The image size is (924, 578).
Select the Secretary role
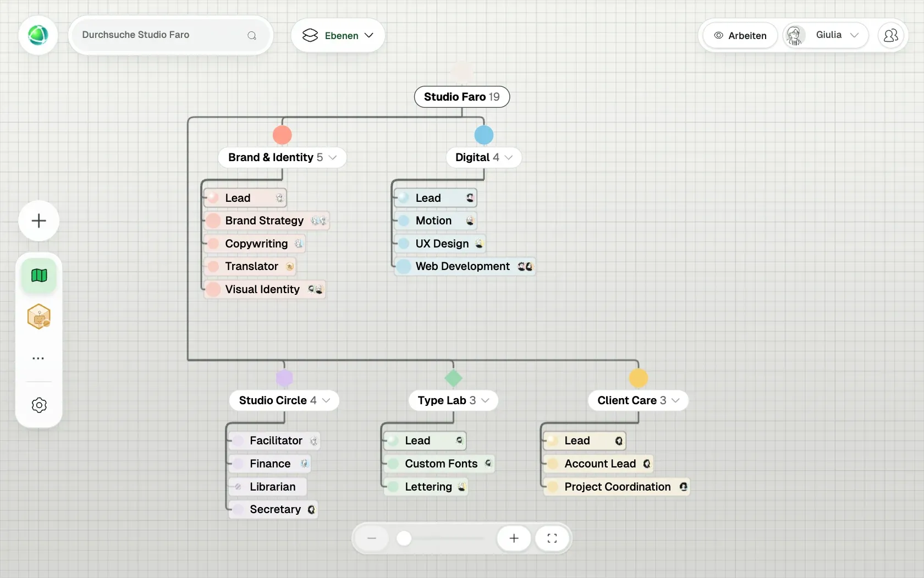pos(273,509)
